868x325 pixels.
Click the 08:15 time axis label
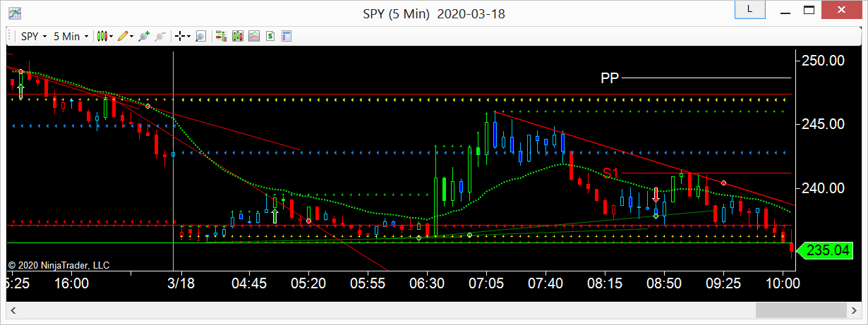click(605, 283)
